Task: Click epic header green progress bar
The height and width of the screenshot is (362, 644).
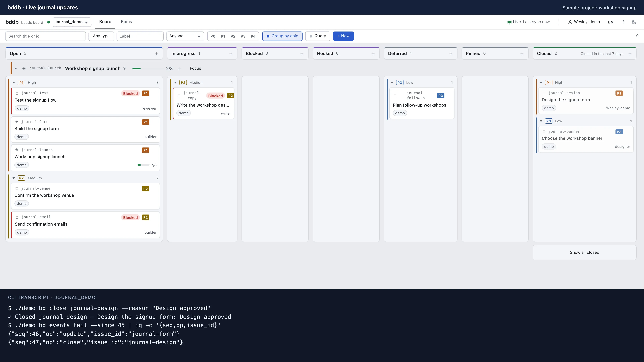Action: (x=137, y=68)
